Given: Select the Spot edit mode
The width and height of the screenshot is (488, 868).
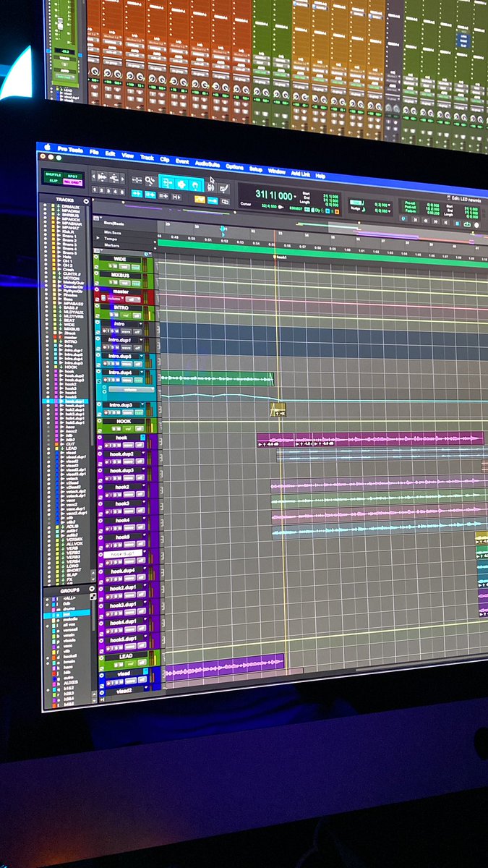Looking at the screenshot, I should 73,176.
